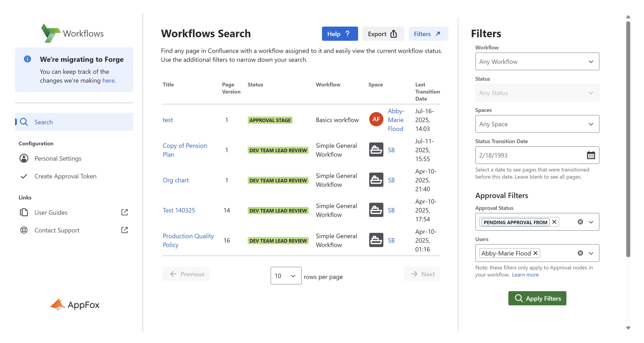
Task: Expand the Approval Status dropdown chevron
Action: pyautogui.click(x=591, y=222)
